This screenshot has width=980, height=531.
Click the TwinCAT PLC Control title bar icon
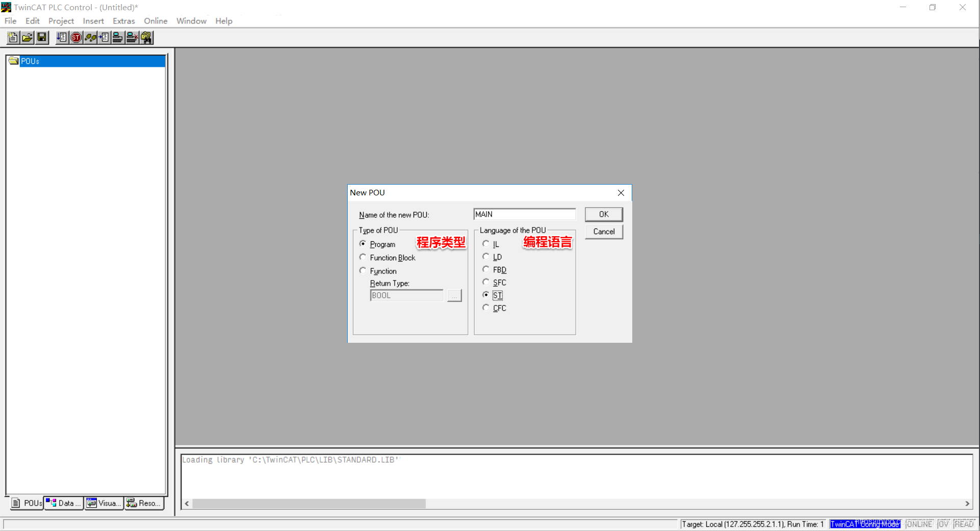coord(6,7)
